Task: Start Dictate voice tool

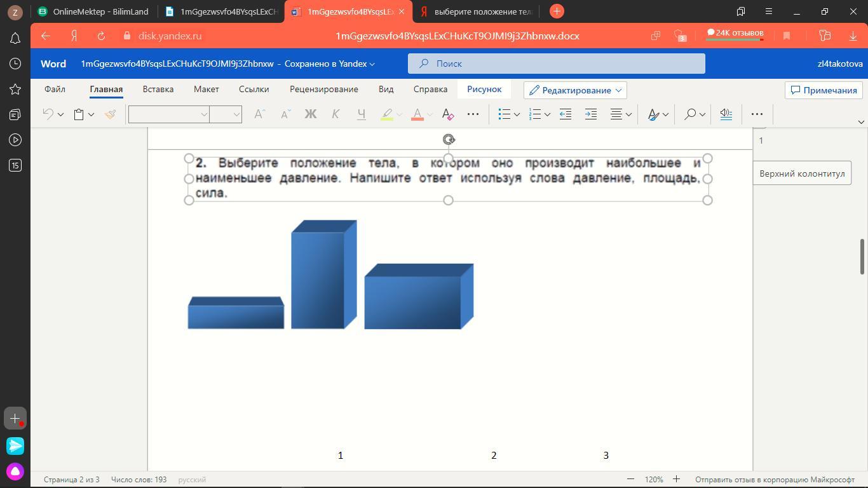Action: coord(726,114)
